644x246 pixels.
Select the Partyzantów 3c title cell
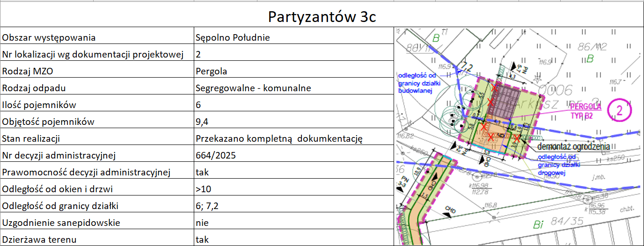[322, 16]
